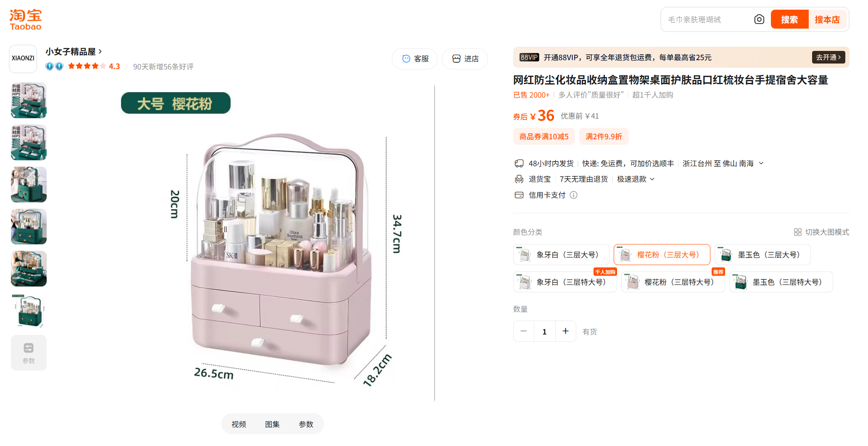Screen dimensions: 868x446
Task: Click the 参数 parameters sidebar icon
Action: tap(29, 353)
